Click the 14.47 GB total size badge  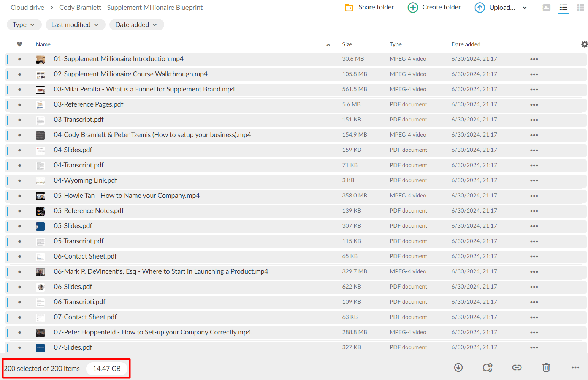pyautogui.click(x=107, y=369)
